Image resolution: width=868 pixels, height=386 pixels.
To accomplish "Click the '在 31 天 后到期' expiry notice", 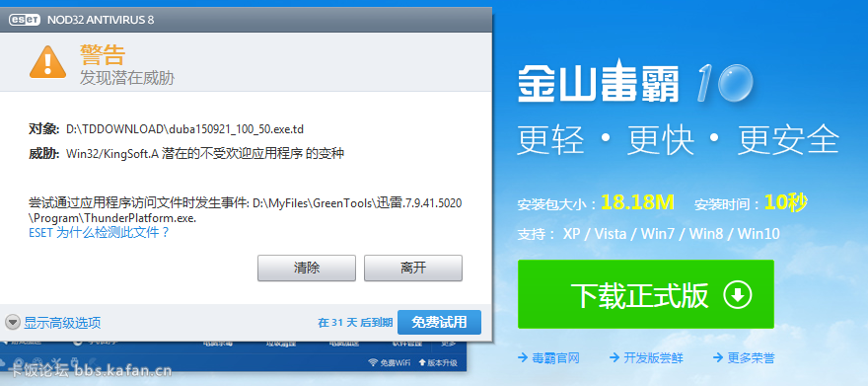I will [355, 322].
